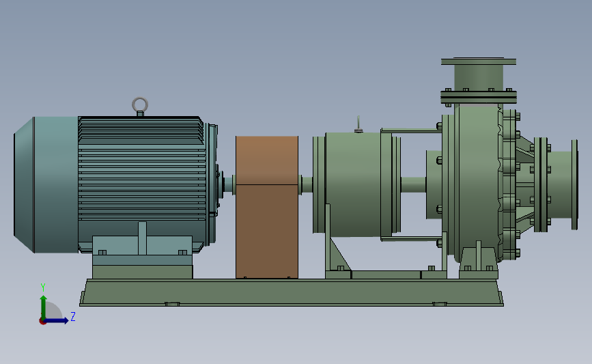Image resolution: width=592 pixels, height=364 pixels.
Task: Select the top discharge flange of the pump
Action: (479, 61)
